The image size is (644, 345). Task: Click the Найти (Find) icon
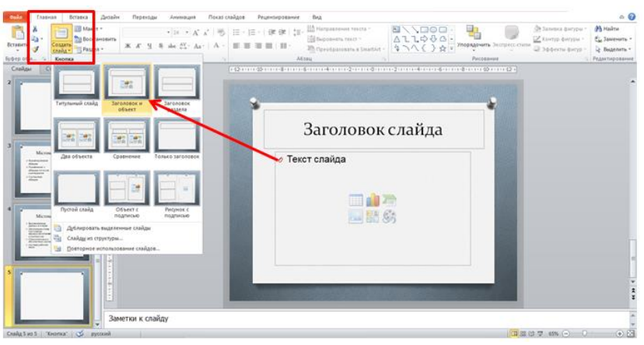click(x=611, y=28)
